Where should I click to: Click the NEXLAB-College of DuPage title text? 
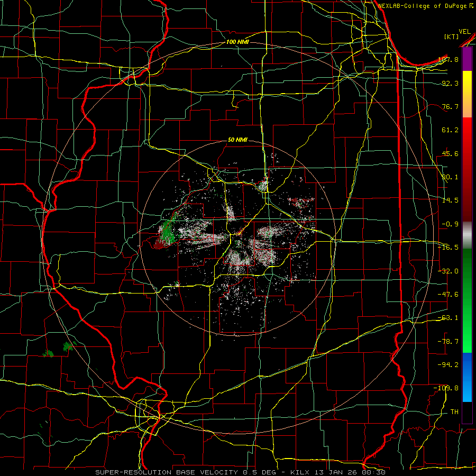pos(423,6)
